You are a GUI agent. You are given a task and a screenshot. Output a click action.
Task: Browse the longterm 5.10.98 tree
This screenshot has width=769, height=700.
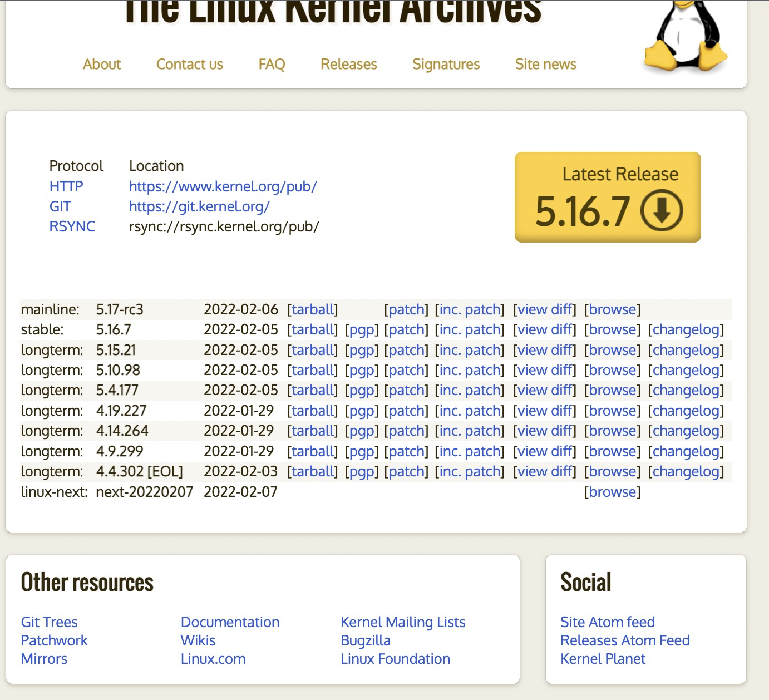tap(613, 370)
